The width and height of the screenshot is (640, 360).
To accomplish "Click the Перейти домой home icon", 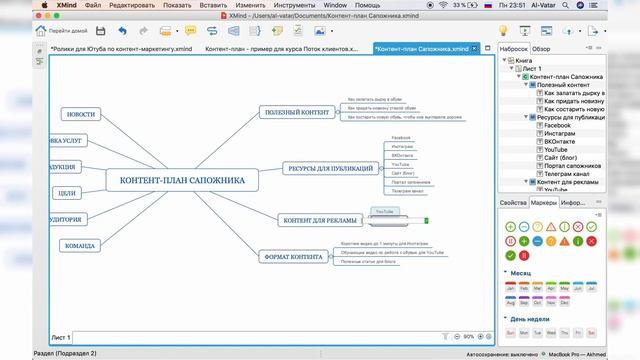I will [41, 31].
